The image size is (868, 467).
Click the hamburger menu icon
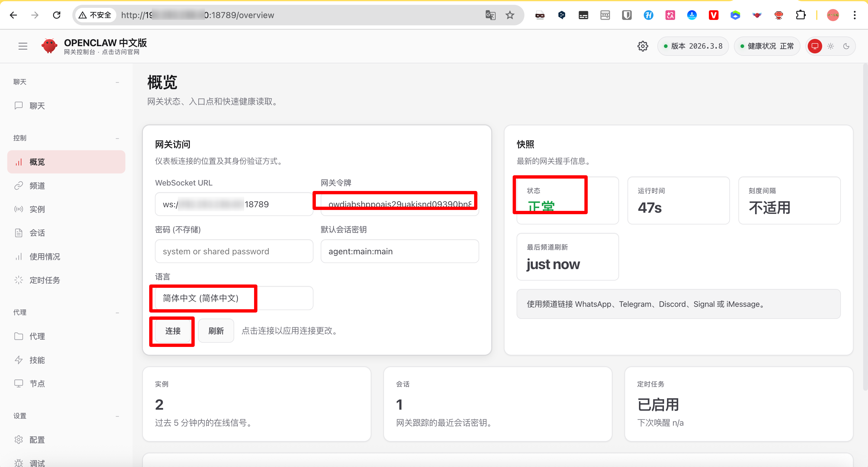23,46
